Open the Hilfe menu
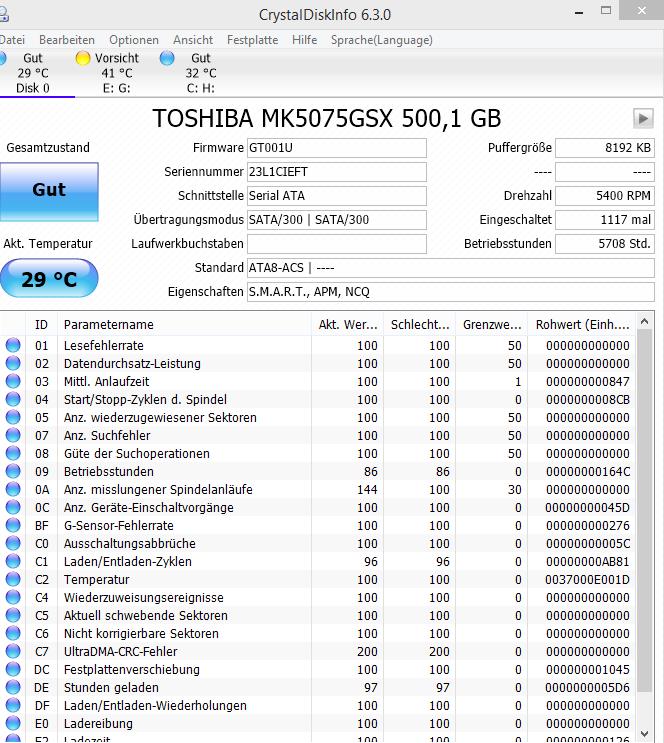This screenshot has width=664, height=743. (x=304, y=40)
